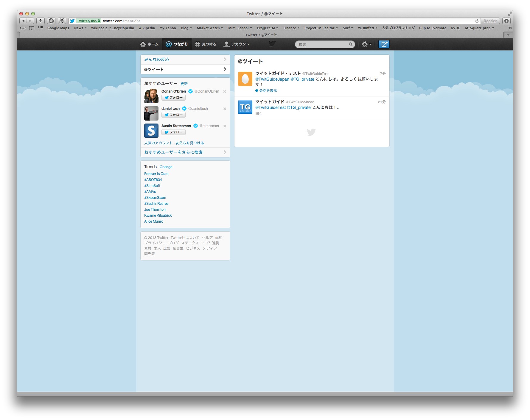The height and width of the screenshot is (420, 530).
Task: Open the M-Square prep bookmarks dropdown
Action: [x=480, y=28]
